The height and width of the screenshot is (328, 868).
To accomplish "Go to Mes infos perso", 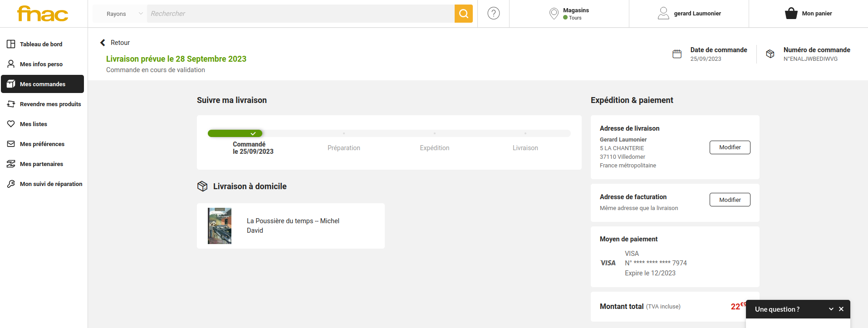I will [x=41, y=64].
